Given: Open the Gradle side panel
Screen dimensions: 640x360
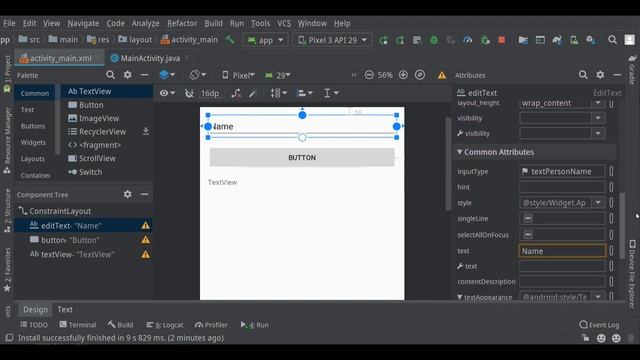Looking at the screenshot, I should [632, 69].
